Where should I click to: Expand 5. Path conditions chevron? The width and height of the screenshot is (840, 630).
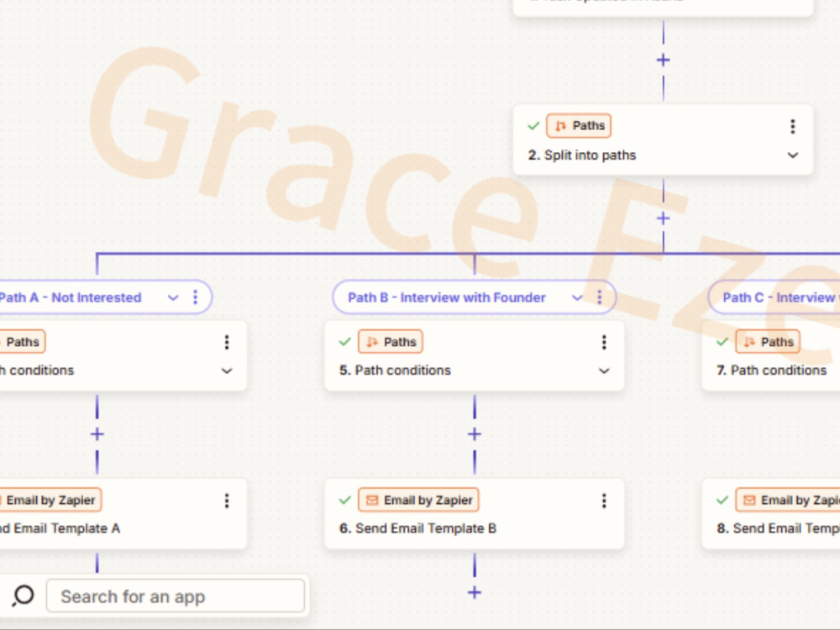(x=604, y=370)
